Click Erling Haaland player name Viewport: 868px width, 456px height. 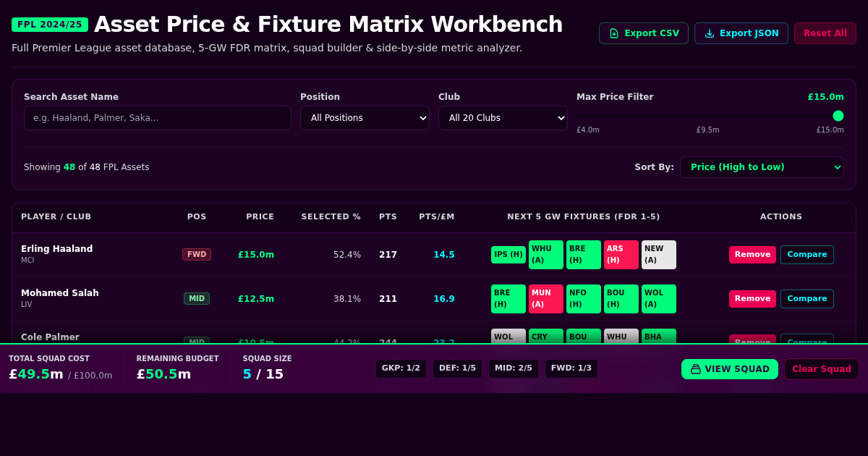[x=56, y=249]
